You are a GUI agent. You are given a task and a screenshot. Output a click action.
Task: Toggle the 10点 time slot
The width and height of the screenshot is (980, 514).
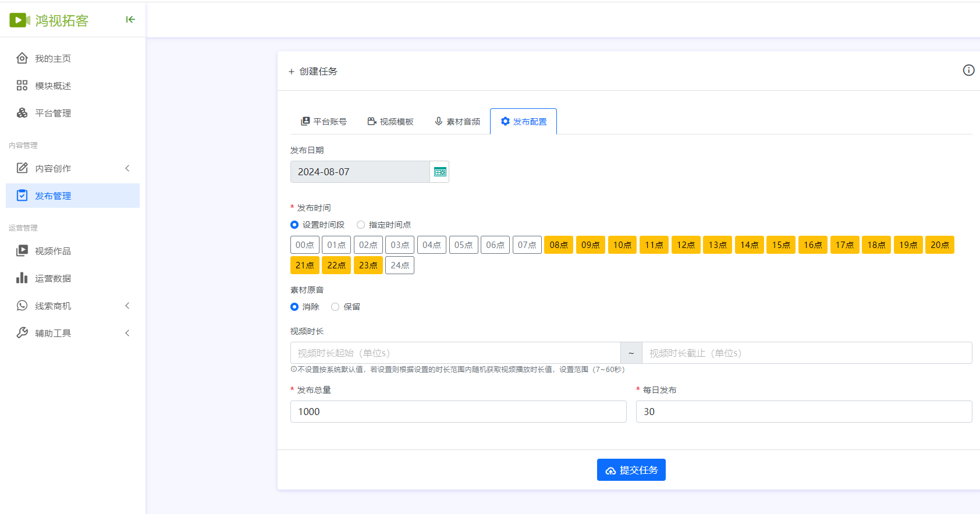[623, 245]
